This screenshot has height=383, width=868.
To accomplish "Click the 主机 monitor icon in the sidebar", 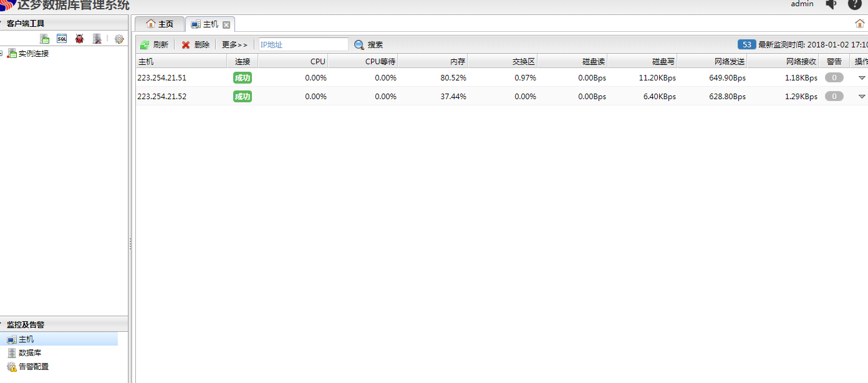I will click(x=12, y=339).
